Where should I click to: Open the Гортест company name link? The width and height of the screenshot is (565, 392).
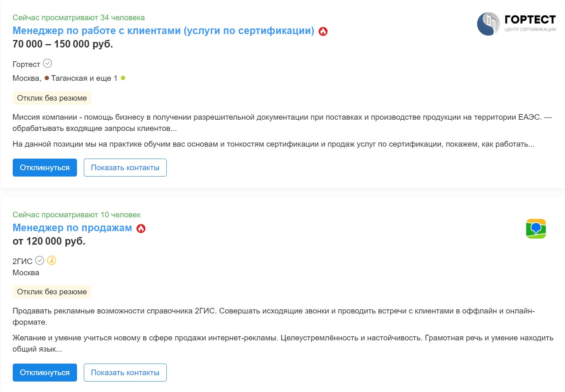coord(26,64)
